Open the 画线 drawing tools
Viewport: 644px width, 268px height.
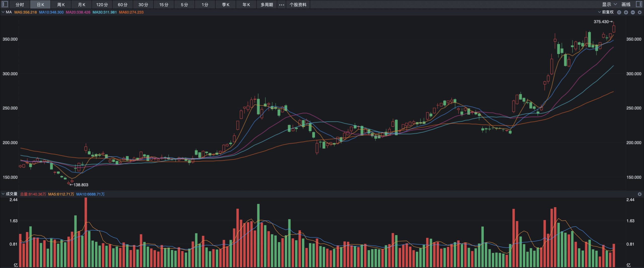click(626, 4)
